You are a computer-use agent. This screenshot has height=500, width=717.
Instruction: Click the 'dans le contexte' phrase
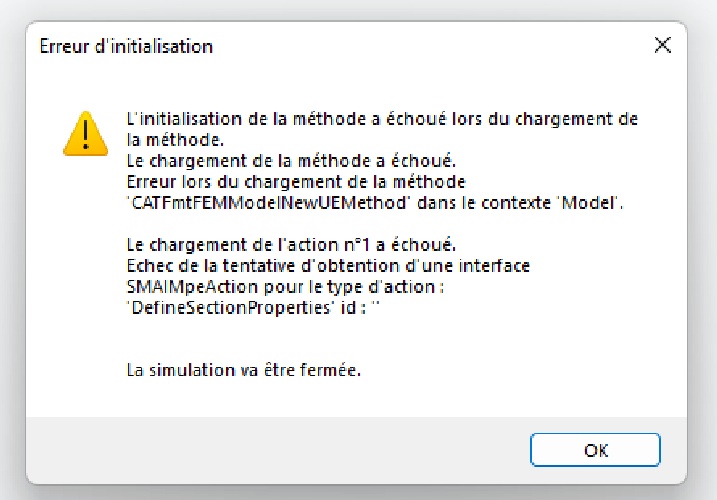(x=484, y=203)
